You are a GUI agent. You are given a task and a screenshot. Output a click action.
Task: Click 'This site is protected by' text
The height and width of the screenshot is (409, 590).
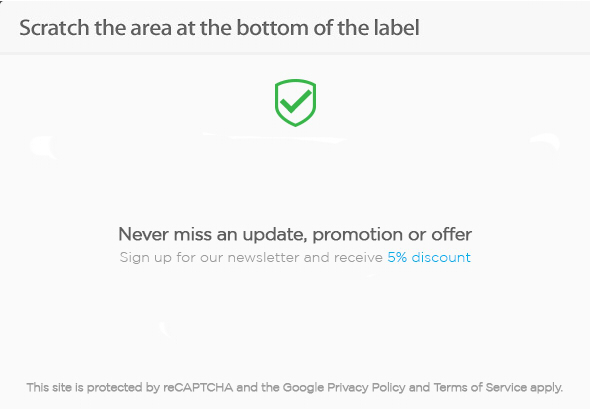(x=93, y=387)
